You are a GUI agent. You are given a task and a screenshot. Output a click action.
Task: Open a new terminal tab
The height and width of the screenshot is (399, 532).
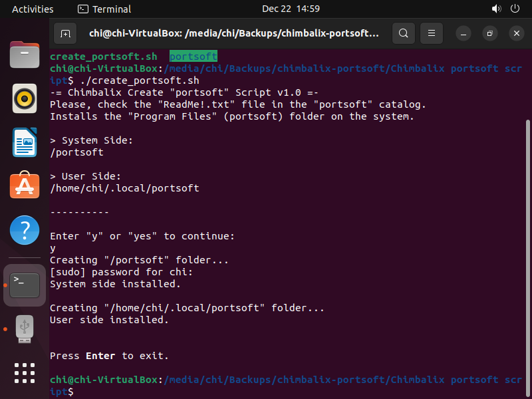pyautogui.click(x=65, y=33)
